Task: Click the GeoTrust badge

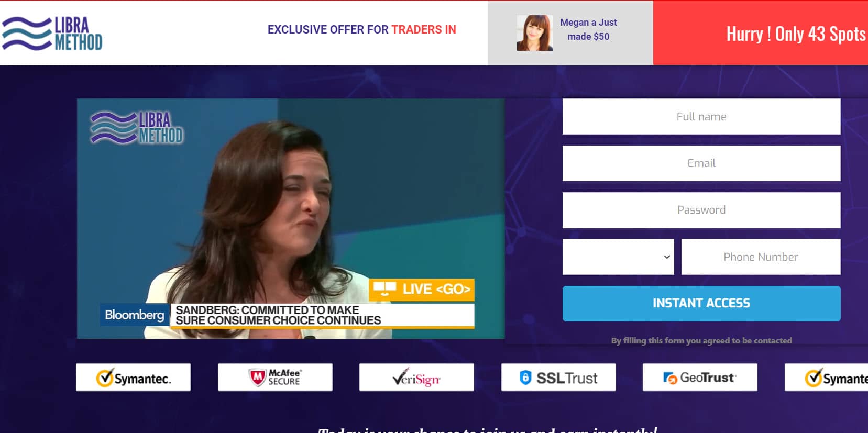Action: [700, 377]
